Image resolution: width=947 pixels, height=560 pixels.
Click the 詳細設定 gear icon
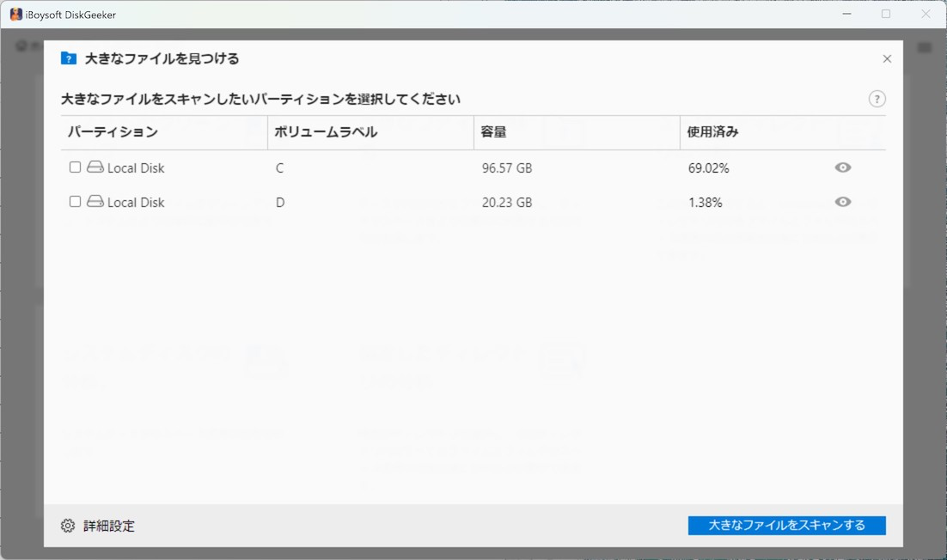(68, 526)
